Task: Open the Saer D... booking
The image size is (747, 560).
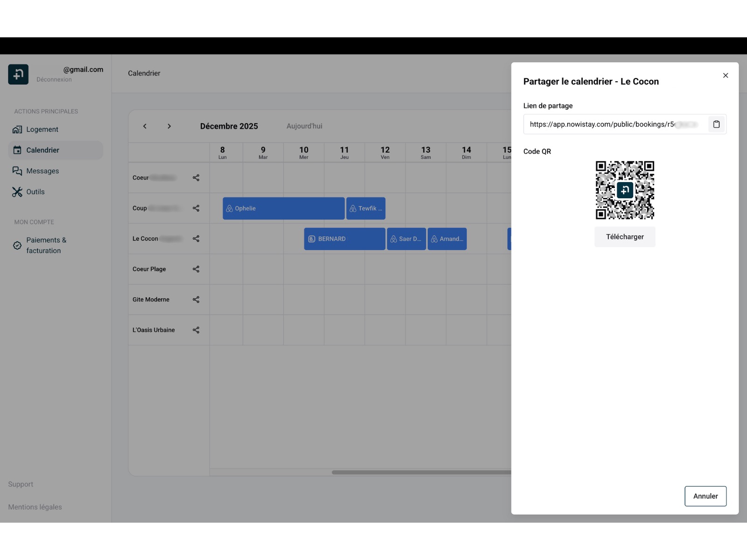Action: 406,239
